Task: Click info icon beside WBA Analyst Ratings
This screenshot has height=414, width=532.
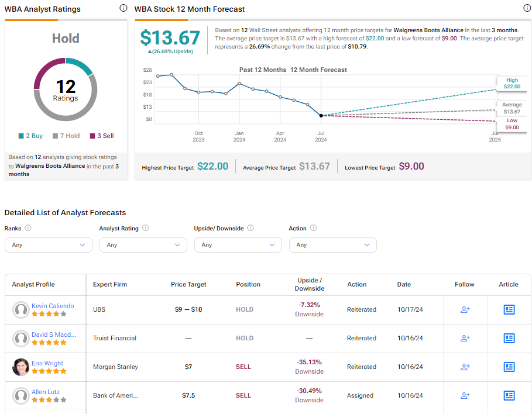Action: [x=123, y=8]
